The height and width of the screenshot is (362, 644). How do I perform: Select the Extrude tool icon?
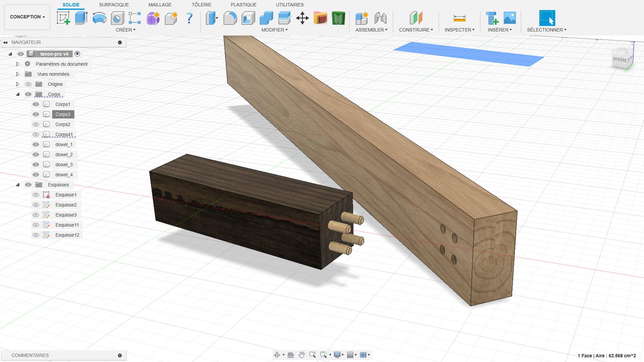click(x=81, y=18)
